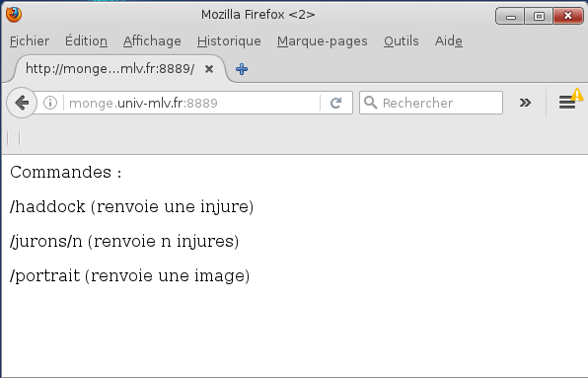Open the Édition menu
588x378 pixels.
tap(86, 40)
